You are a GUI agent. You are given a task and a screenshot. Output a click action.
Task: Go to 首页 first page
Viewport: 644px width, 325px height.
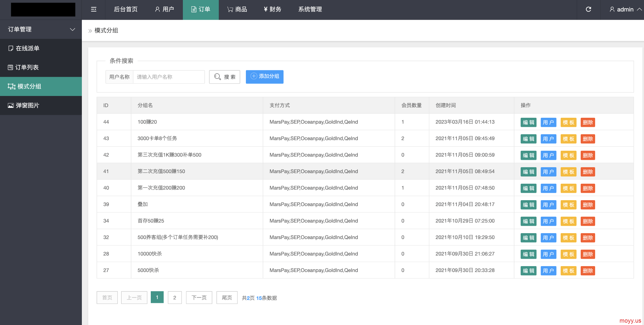pos(107,298)
